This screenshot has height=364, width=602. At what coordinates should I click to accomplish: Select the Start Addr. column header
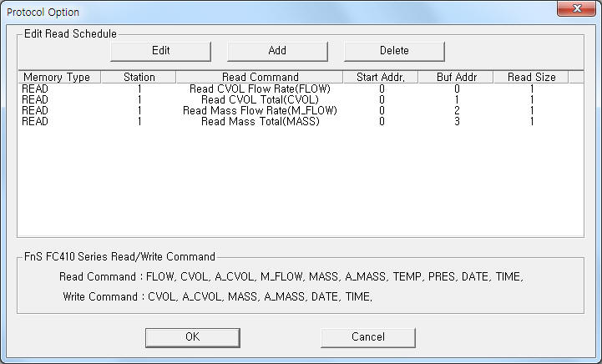click(x=381, y=77)
